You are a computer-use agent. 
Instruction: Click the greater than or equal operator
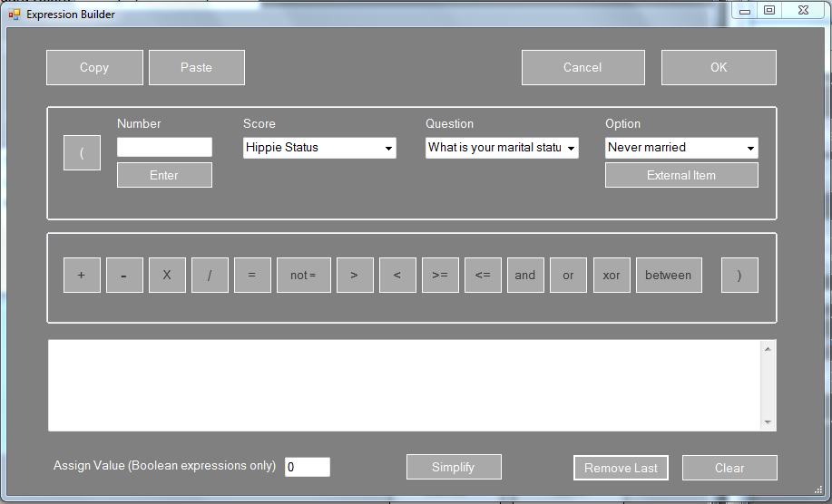click(440, 276)
